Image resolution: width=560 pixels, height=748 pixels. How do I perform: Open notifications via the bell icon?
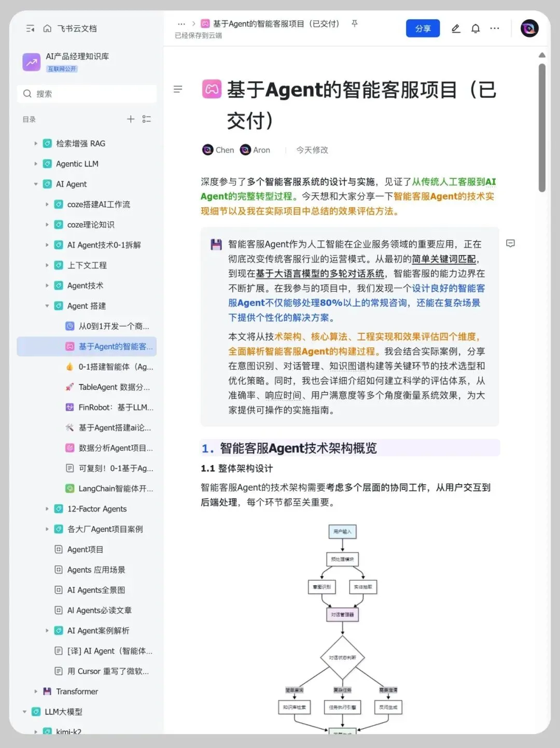pyautogui.click(x=475, y=29)
